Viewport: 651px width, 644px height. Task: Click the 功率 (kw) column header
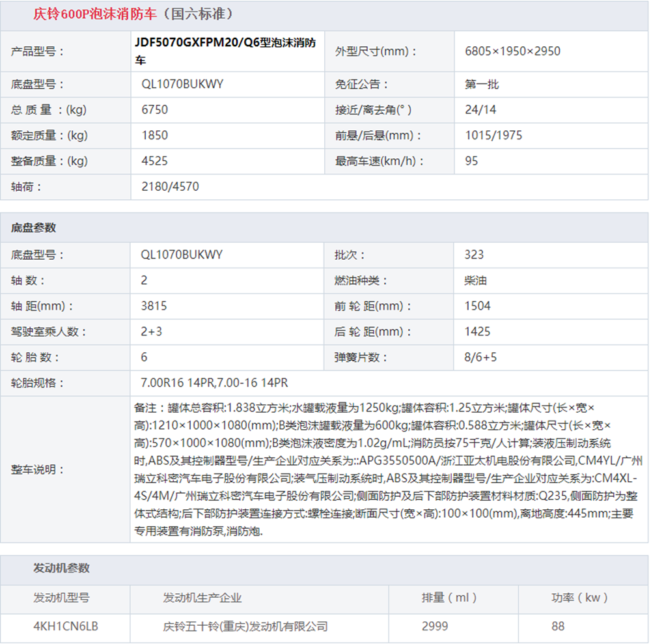tap(579, 598)
